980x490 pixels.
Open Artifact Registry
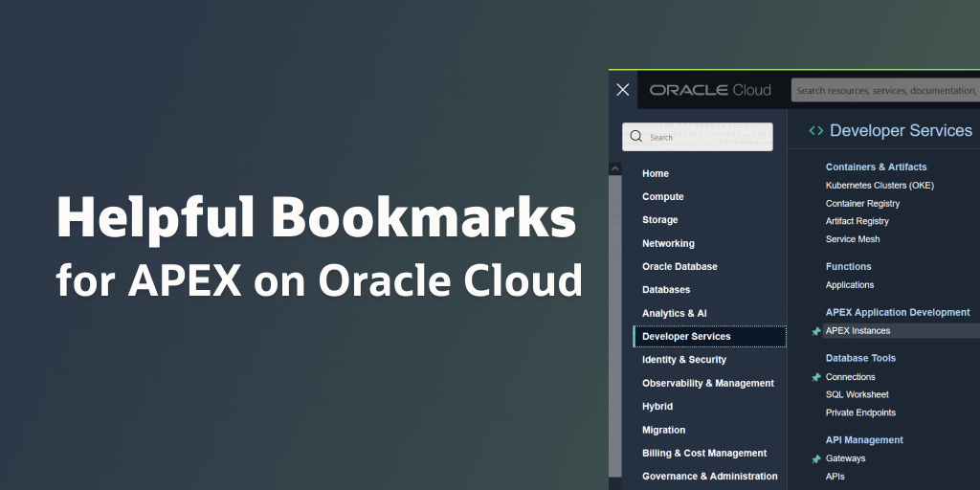point(857,221)
